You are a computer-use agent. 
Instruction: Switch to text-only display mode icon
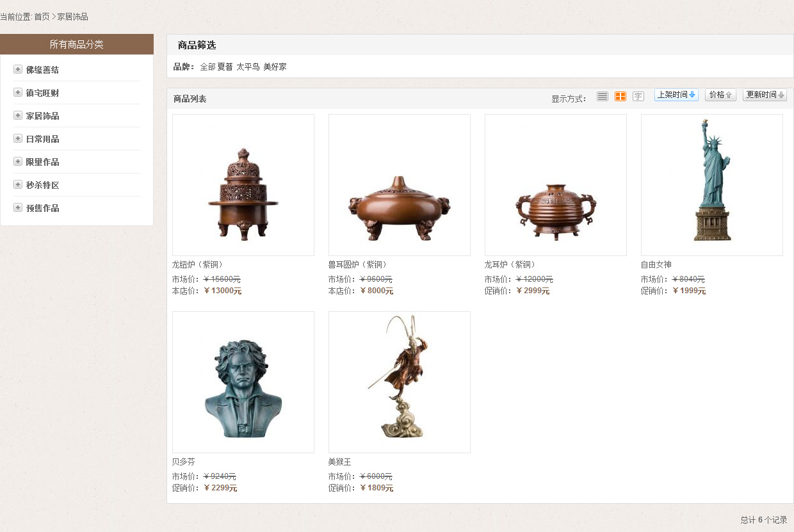pos(638,96)
